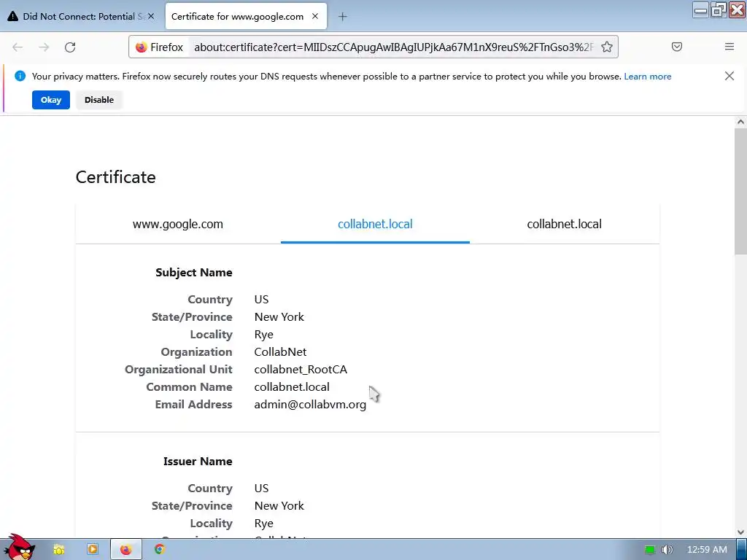Click the green network tray icon
Image resolution: width=747 pixels, height=560 pixels.
[x=650, y=550]
